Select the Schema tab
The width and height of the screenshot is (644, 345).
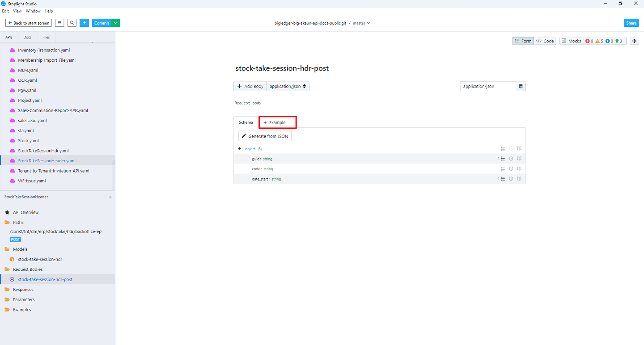[x=246, y=122]
